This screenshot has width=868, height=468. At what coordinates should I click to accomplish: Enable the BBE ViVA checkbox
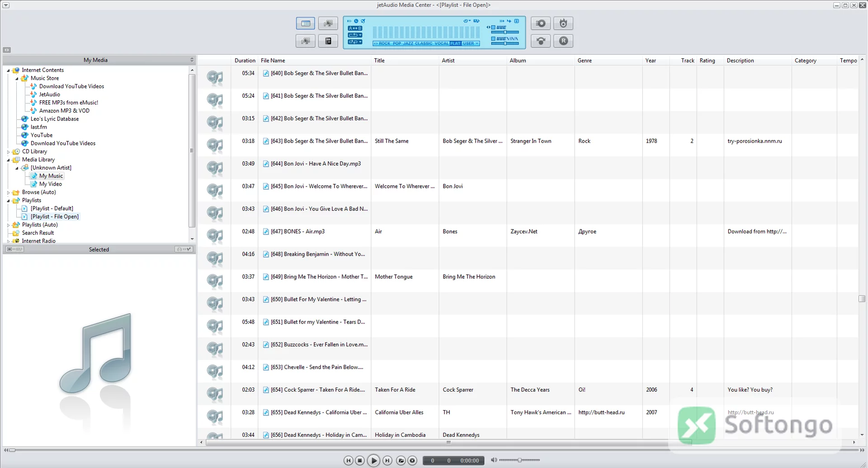[x=493, y=39]
